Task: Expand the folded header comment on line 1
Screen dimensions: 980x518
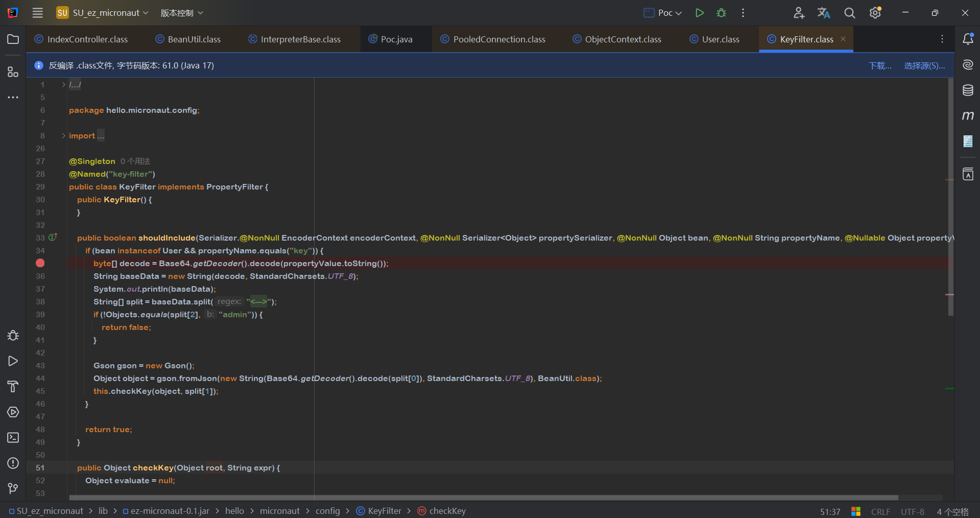Action: pos(63,85)
